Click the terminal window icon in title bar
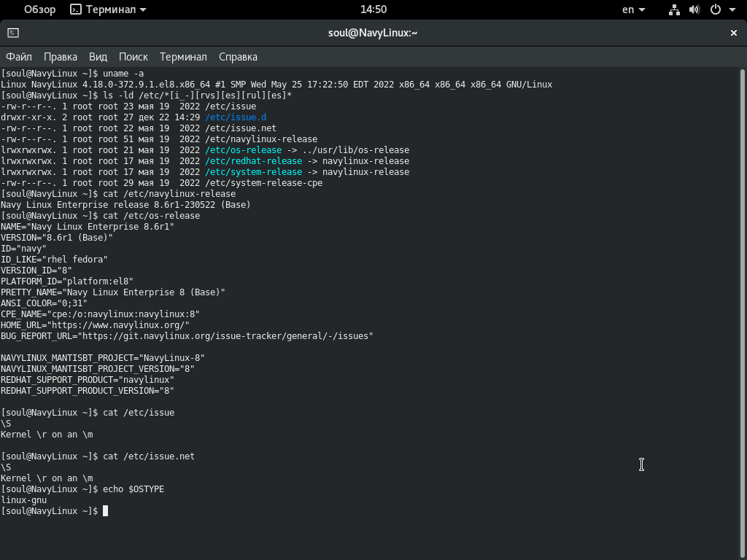747x560 pixels. click(13, 33)
